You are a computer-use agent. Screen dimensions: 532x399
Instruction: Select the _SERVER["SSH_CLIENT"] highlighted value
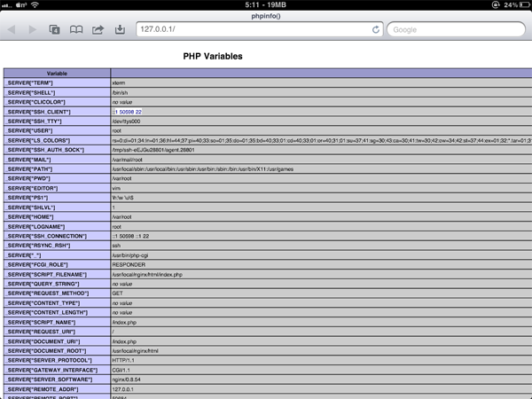(127, 112)
